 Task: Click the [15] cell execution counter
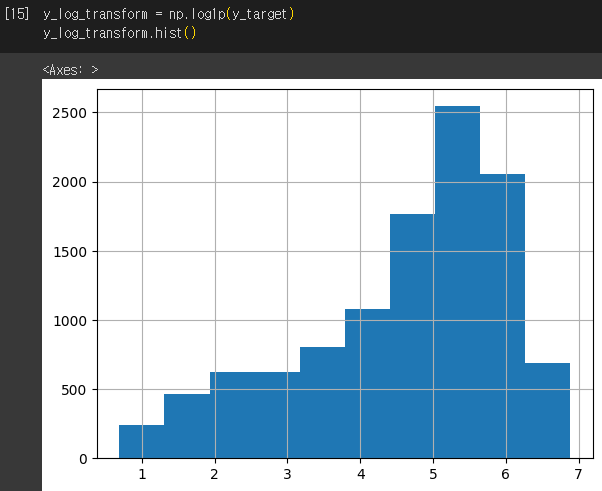17,14
